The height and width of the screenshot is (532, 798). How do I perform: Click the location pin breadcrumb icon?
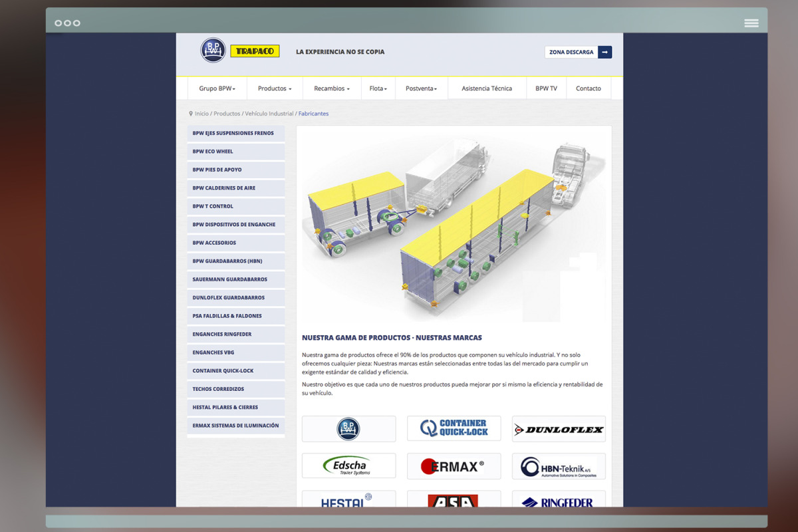191,114
